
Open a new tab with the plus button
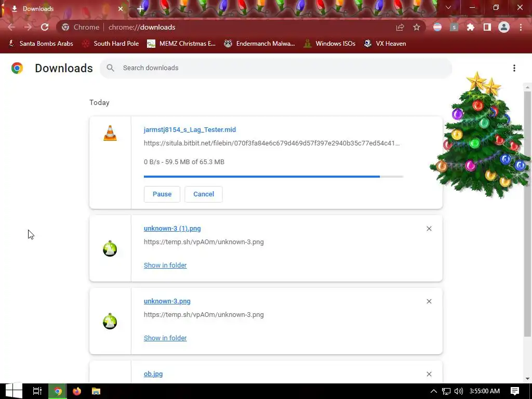click(x=140, y=9)
